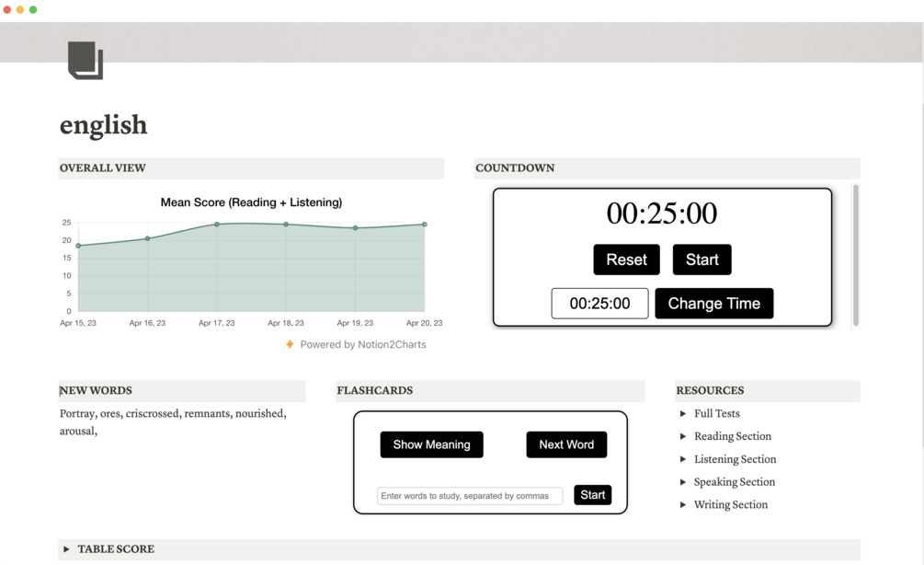The image size is (924, 565).
Task: Click the OVERALL VIEW heading
Action: point(103,168)
